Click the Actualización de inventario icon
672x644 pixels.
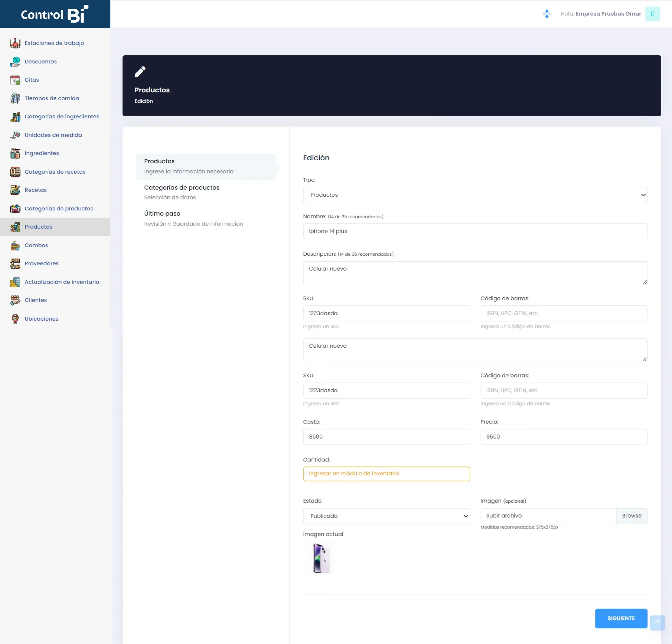click(15, 282)
